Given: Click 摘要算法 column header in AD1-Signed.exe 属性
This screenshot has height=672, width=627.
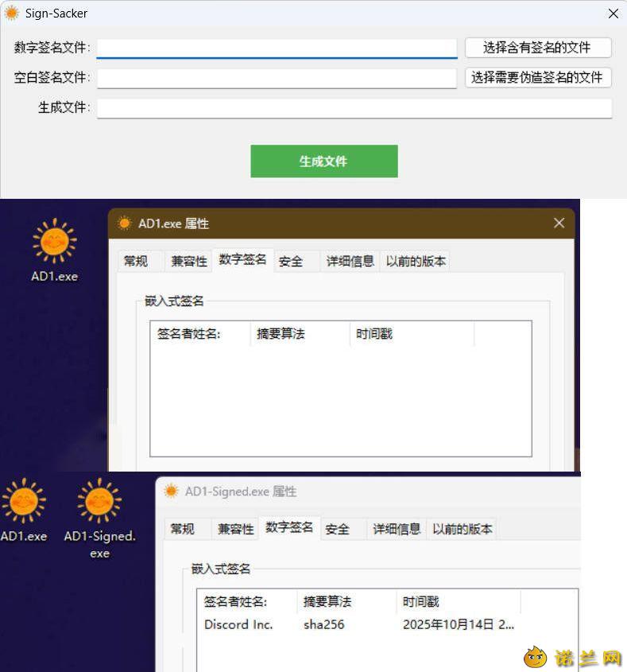Looking at the screenshot, I should pos(346,601).
